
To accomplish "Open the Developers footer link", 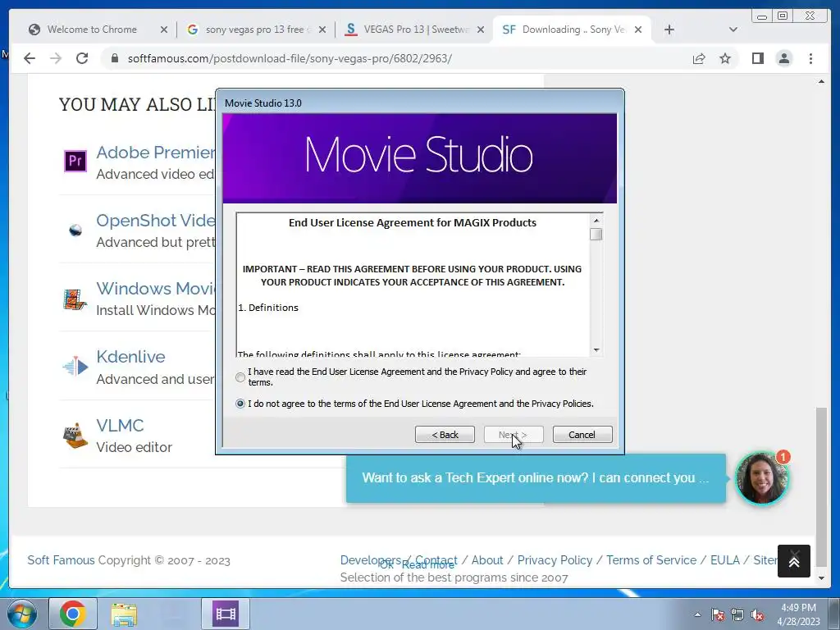I will coord(371,559).
